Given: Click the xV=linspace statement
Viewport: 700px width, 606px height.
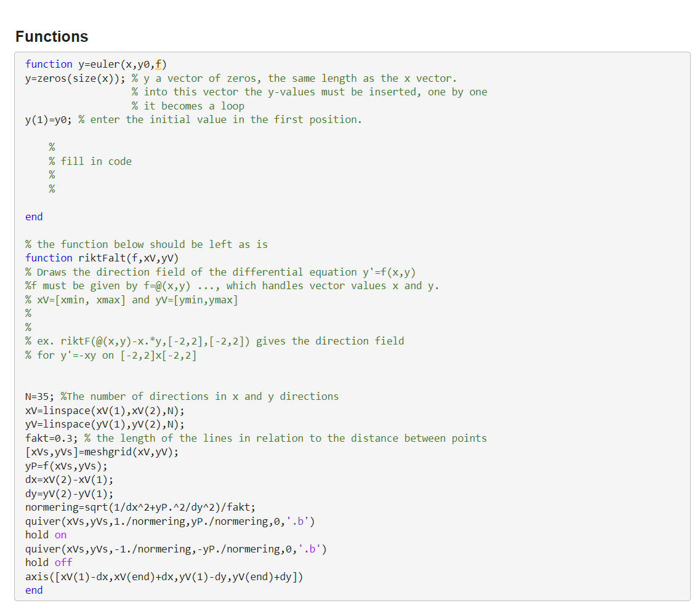Looking at the screenshot, I should (x=92, y=410).
